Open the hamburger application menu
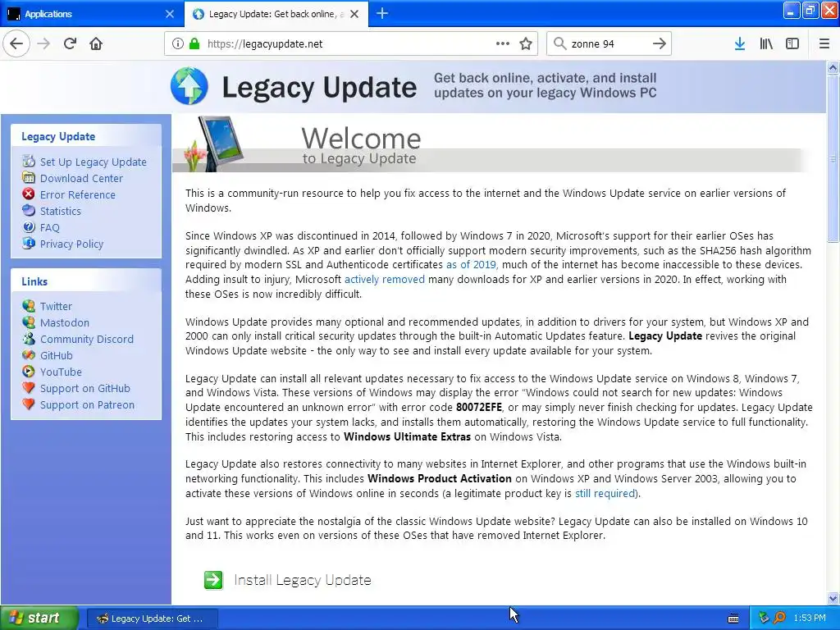 tap(824, 44)
